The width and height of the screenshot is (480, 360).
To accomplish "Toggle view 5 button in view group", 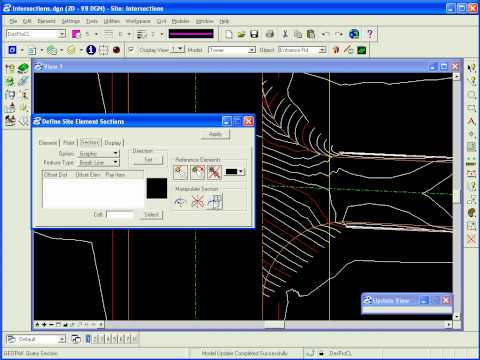I will point(115,339).
